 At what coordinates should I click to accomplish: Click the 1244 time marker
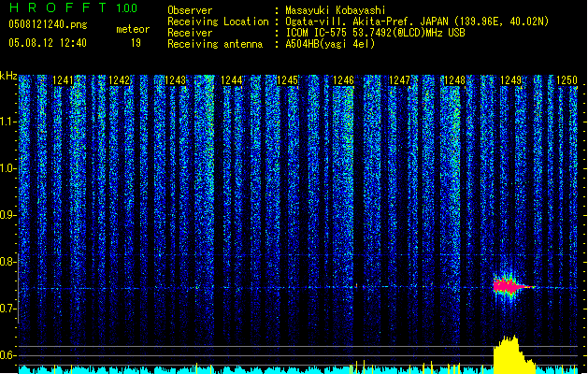click(232, 80)
